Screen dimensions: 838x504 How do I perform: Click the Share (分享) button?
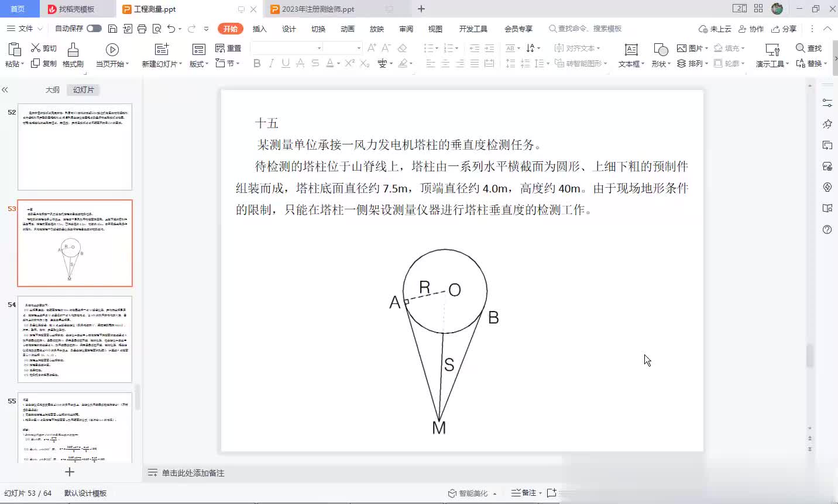pyautogui.click(x=784, y=29)
